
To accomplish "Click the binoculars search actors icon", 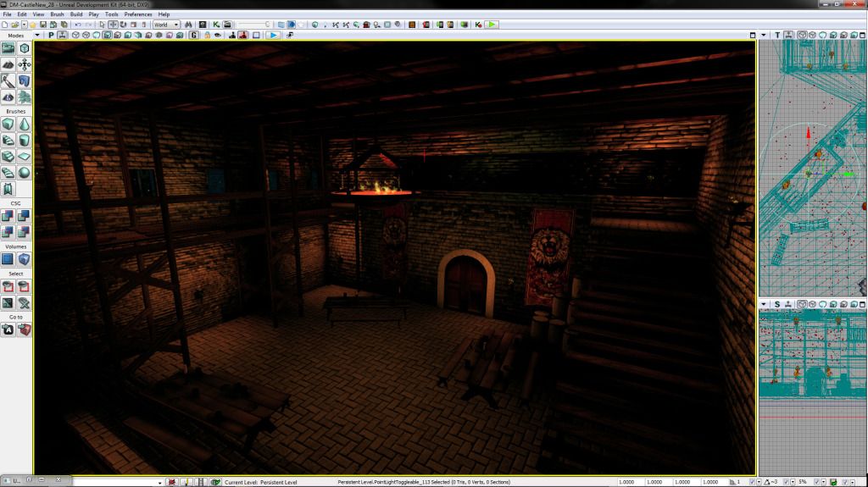I will point(188,25).
